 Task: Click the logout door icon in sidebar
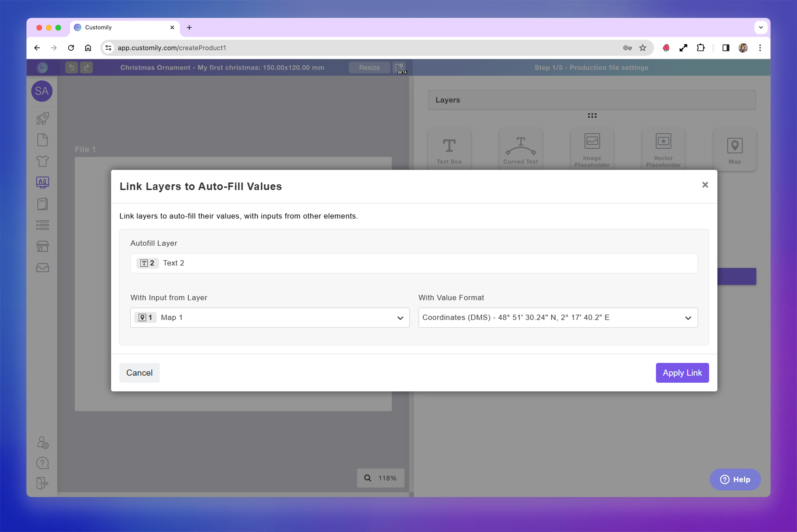tap(42, 483)
